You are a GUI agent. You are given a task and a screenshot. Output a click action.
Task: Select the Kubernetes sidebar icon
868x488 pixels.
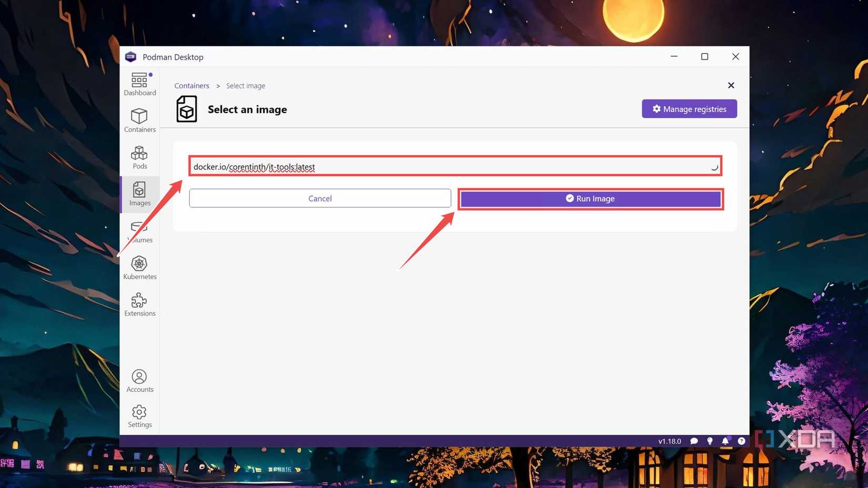pos(139,267)
